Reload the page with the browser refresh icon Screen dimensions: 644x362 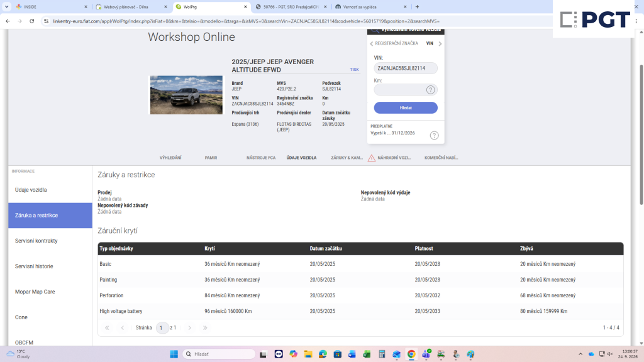(x=31, y=21)
